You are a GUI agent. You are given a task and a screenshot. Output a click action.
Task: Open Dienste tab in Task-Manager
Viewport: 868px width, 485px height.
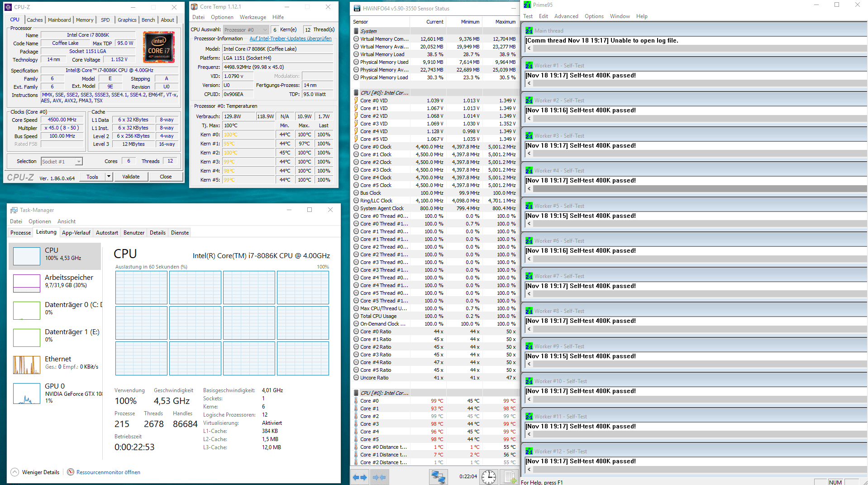point(180,233)
